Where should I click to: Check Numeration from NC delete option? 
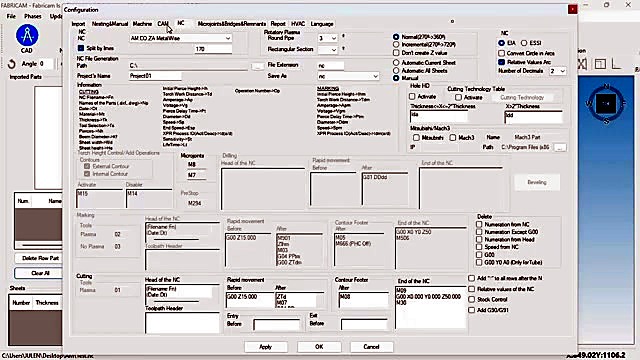coord(479,224)
